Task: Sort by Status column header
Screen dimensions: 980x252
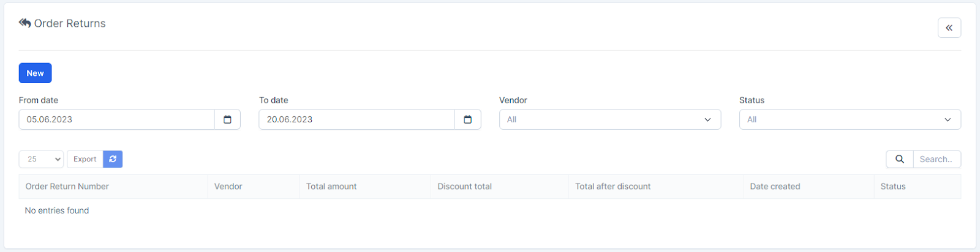Action: (892, 187)
